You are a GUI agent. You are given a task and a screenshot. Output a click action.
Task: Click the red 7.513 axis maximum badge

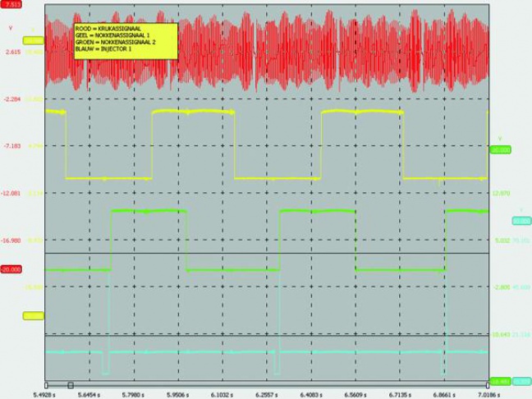(11, 4)
